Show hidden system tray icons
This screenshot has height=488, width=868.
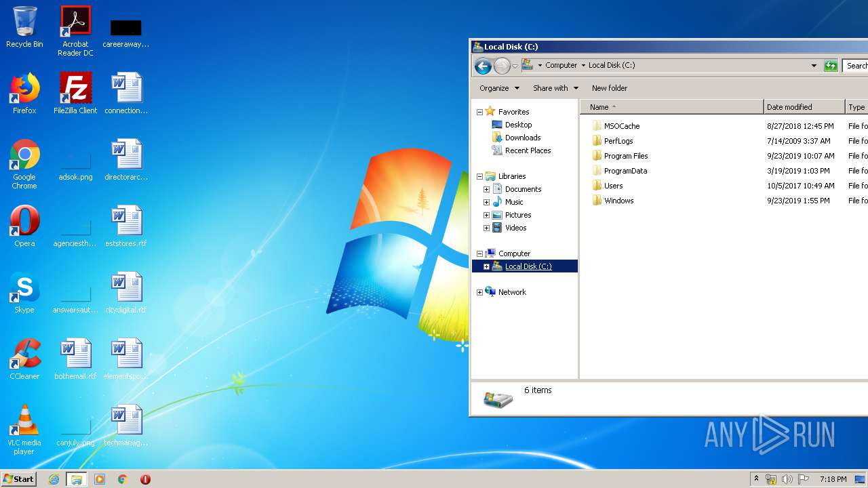point(756,479)
